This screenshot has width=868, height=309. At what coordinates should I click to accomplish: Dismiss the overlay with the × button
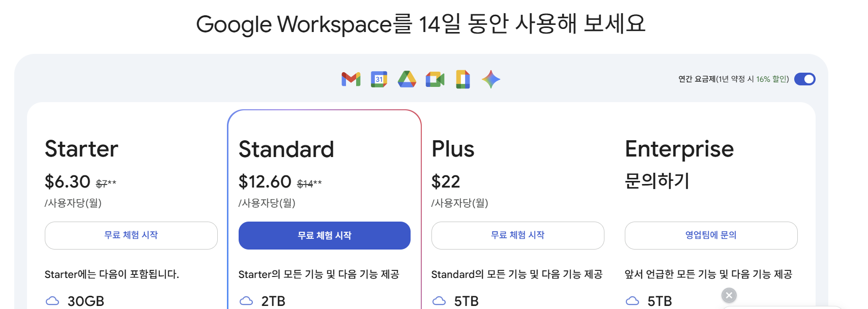point(729,295)
